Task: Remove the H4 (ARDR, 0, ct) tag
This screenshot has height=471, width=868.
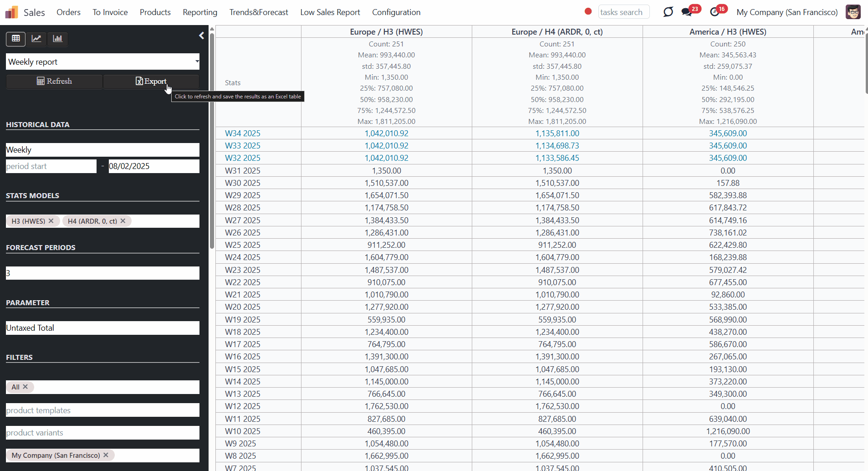Action: coord(123,221)
